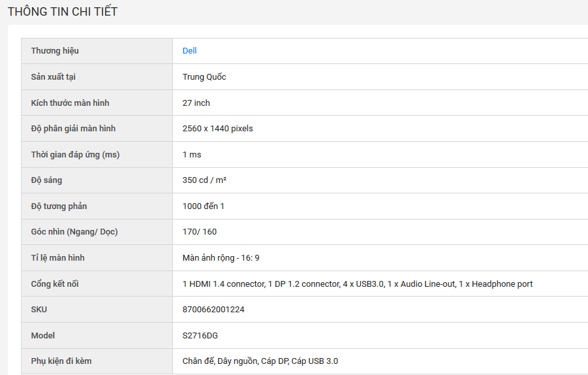
Task: Select the Sản xuất tại label
Action: [x=54, y=77]
